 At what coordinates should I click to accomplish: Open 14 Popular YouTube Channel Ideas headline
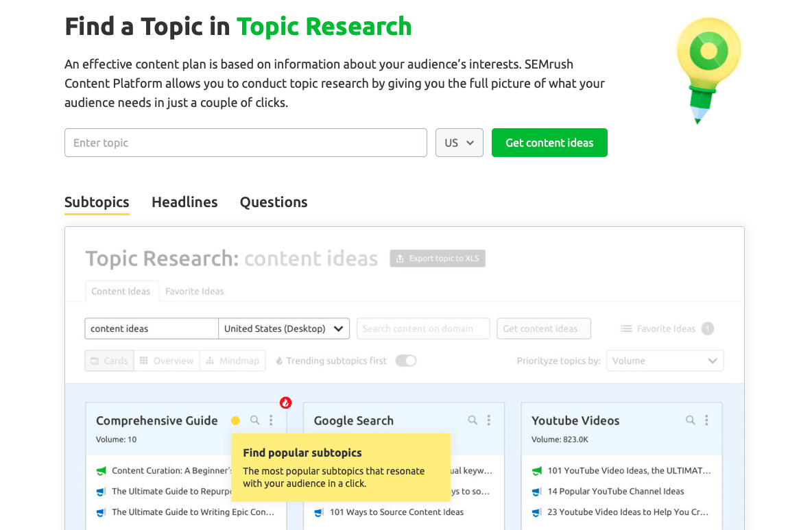coord(616,492)
